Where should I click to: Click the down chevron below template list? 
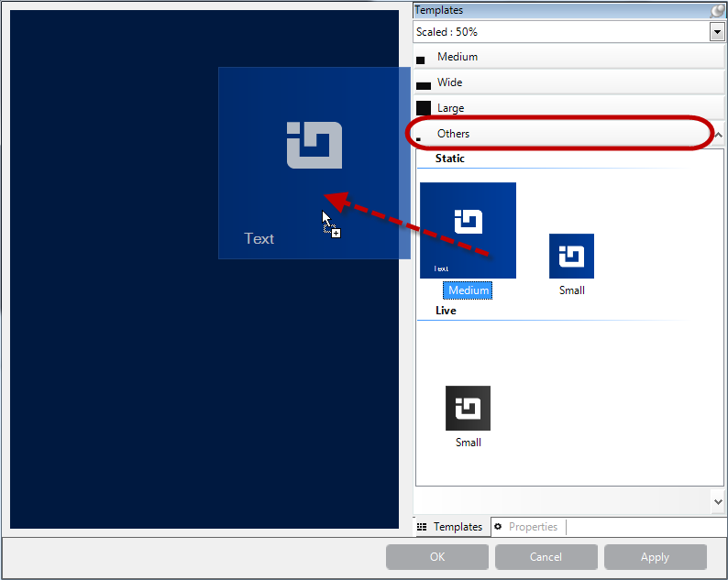click(717, 500)
